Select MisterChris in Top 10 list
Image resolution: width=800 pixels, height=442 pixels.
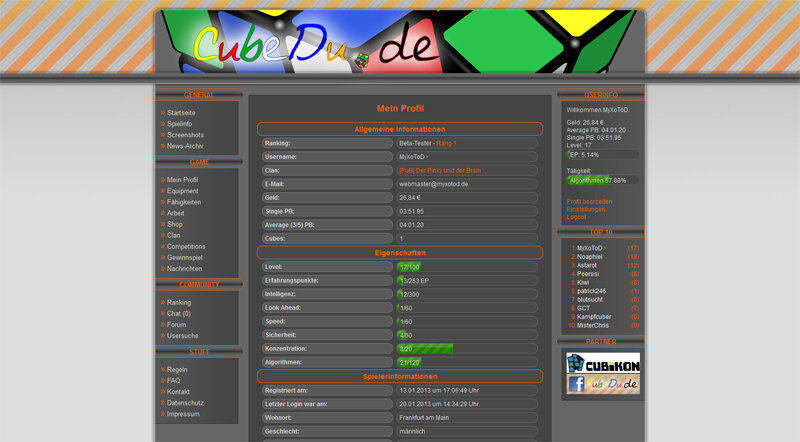click(593, 326)
